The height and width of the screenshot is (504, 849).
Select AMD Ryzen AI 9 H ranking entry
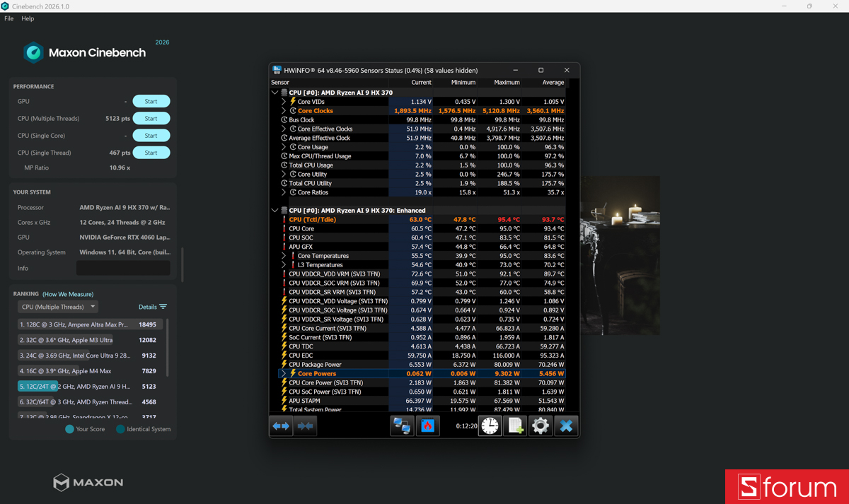coord(91,387)
